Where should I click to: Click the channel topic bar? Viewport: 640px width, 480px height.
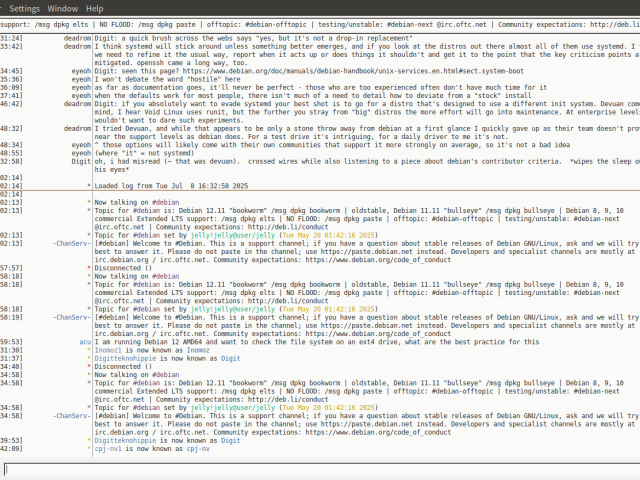[x=320, y=24]
